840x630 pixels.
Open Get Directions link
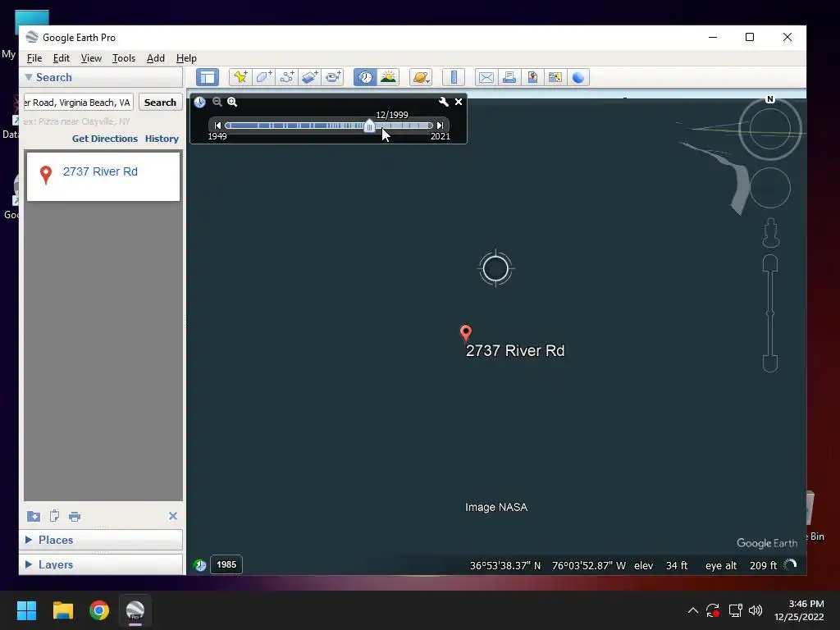click(x=104, y=138)
